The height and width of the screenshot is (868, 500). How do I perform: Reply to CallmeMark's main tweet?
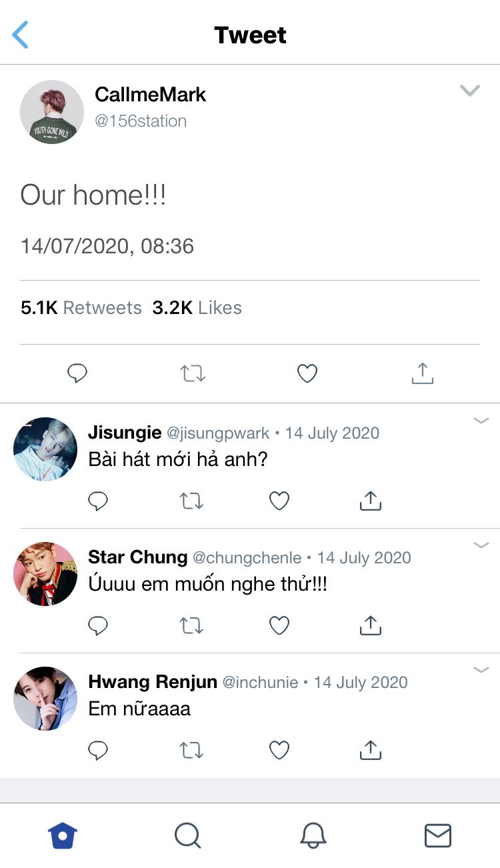pos(77,373)
